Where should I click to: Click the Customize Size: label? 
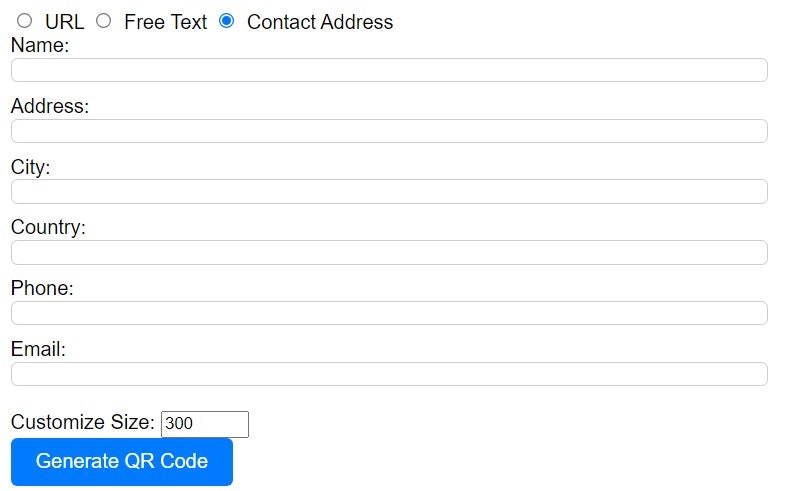click(83, 422)
